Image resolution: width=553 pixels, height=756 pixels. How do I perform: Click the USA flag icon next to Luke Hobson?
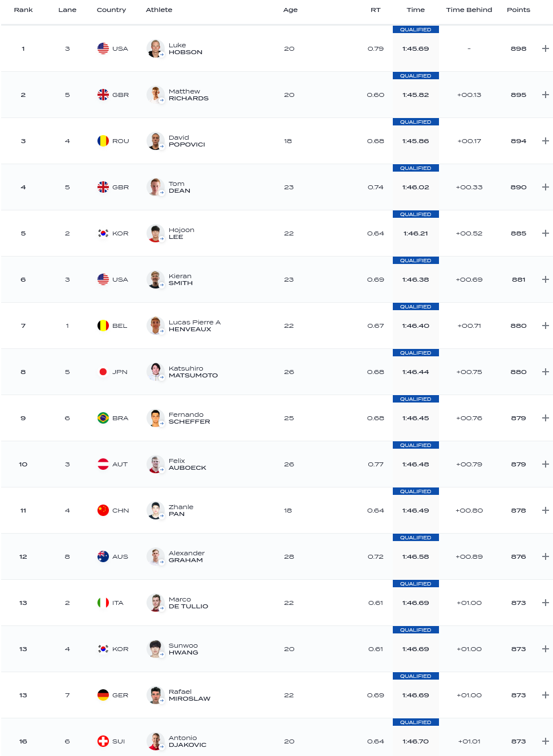pyautogui.click(x=103, y=48)
